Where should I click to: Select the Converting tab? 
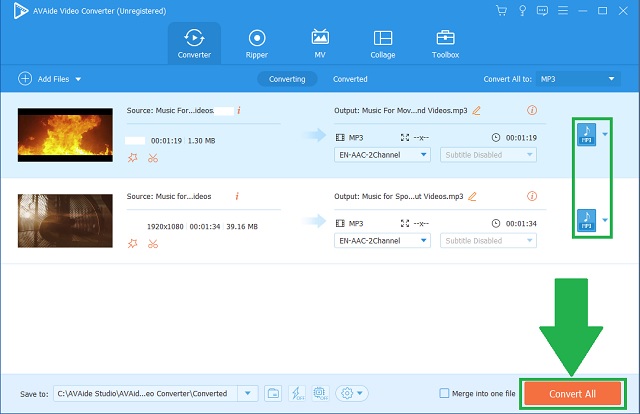tap(287, 79)
